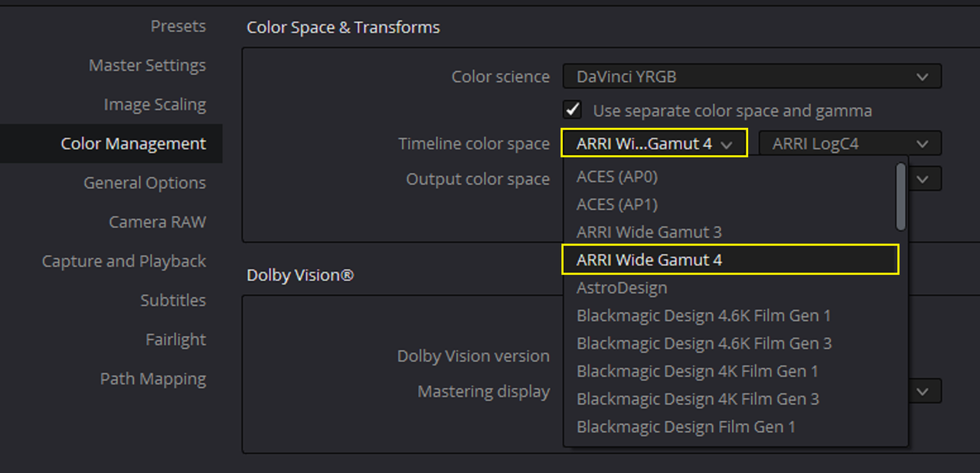Open the Mastering display dropdown arrow

[923, 391]
